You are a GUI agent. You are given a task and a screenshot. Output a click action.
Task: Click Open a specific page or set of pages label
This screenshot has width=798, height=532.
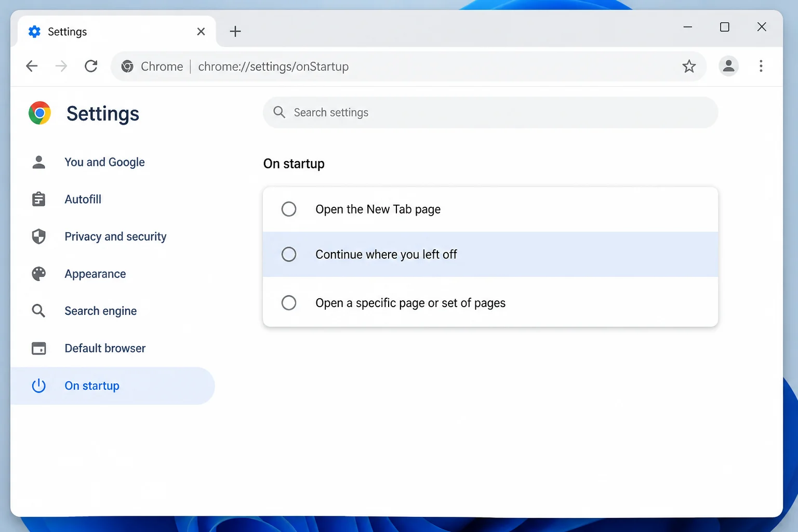pos(410,303)
